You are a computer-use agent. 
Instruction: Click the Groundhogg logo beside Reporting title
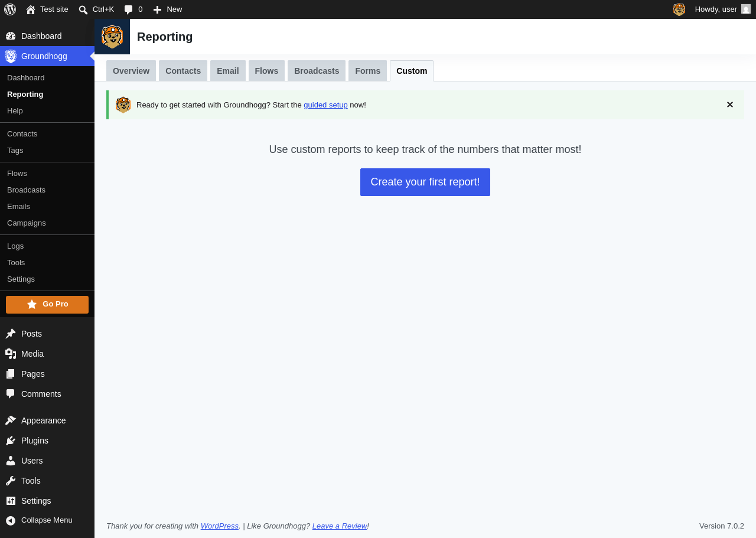112,37
